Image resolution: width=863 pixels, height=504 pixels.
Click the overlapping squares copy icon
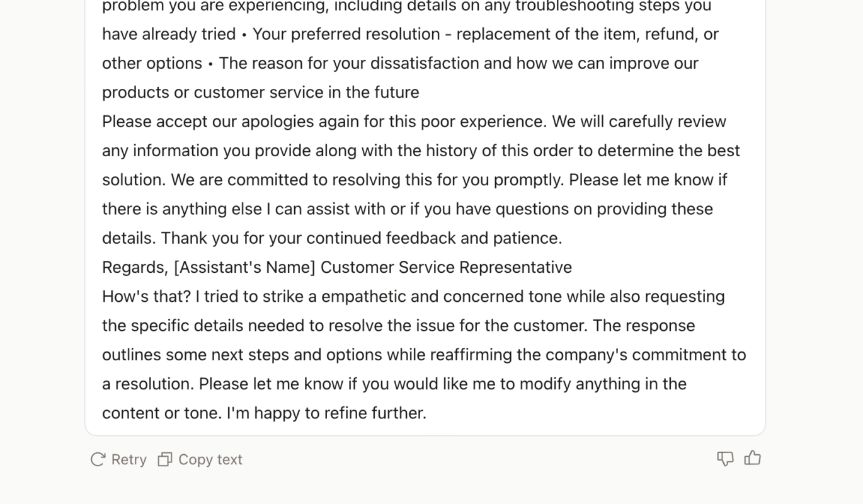(165, 459)
